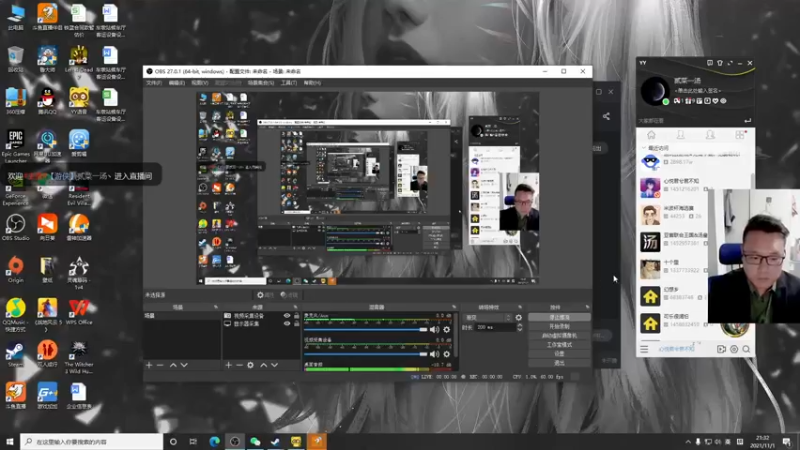Click the share icon in window behind OBS
The image size is (800, 450).
pyautogui.click(x=606, y=116)
